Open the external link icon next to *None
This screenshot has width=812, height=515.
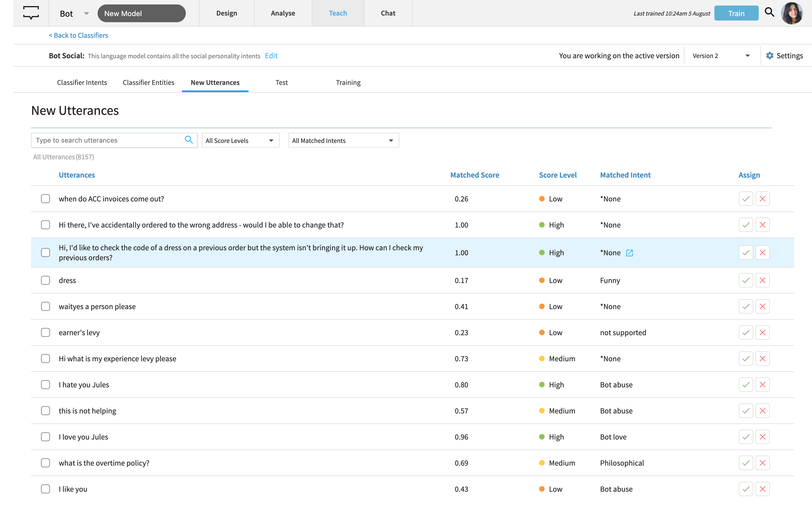(629, 253)
